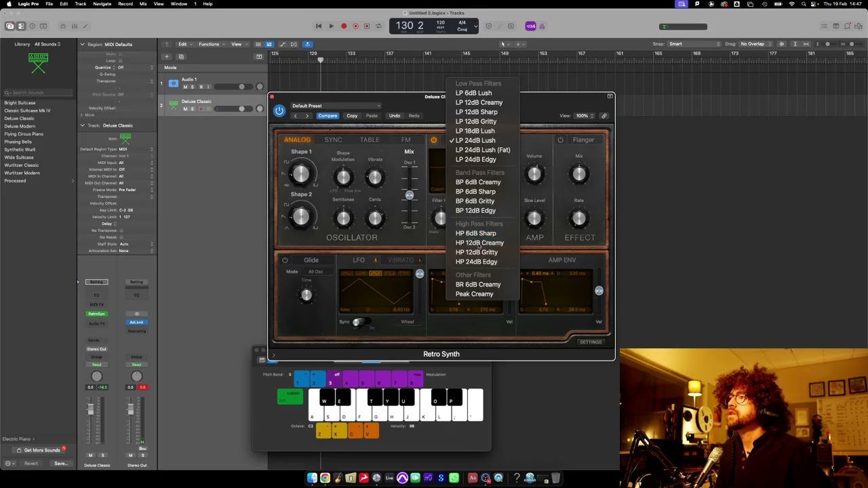Toggle the Cycle button in transport

[378, 26]
